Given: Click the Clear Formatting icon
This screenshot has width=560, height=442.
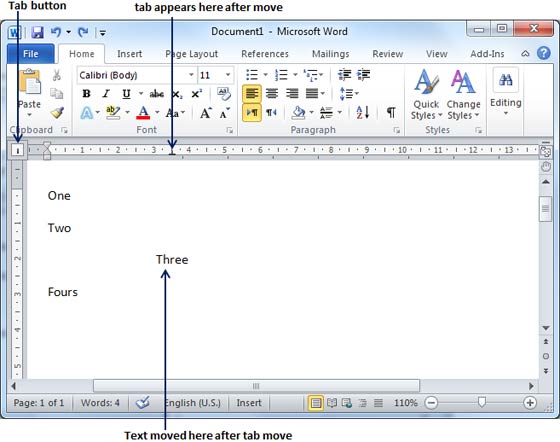Looking at the screenshot, I should click(224, 94).
